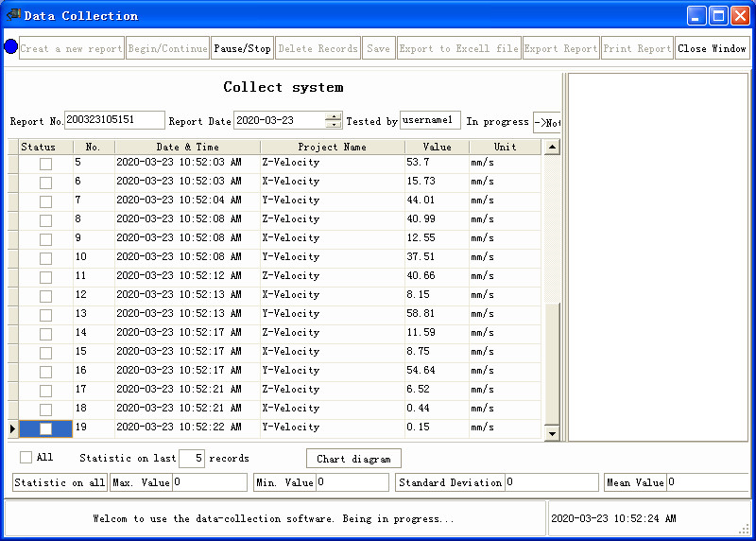Click the Project Name column header
756x541 pixels.
[x=333, y=147]
